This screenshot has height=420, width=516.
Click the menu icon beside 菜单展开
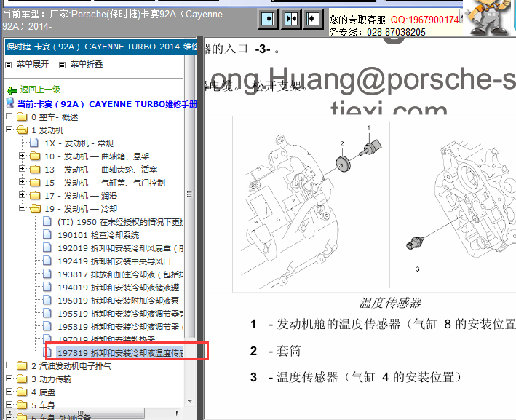tap(9, 66)
